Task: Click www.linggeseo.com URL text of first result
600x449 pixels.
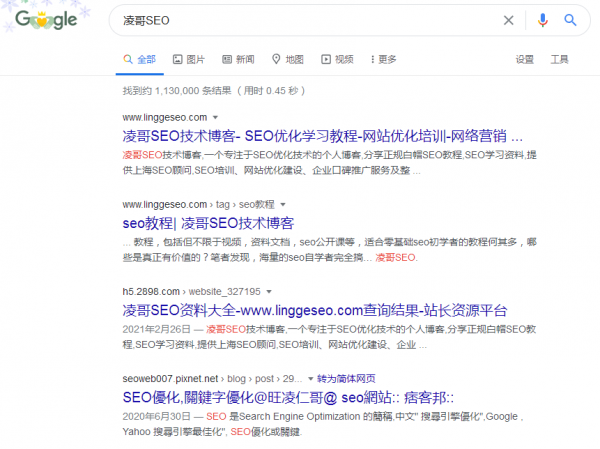Action: [x=165, y=117]
